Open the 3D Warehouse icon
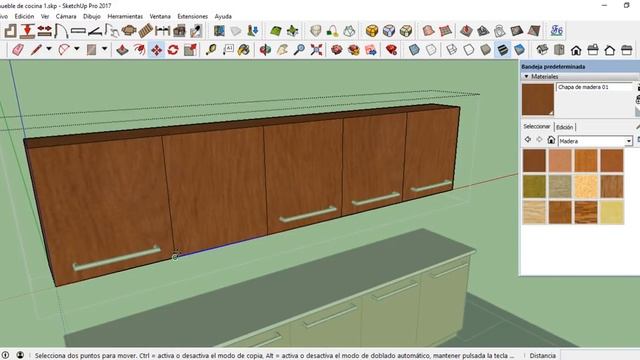This screenshot has height=360, width=640. pyautogui.click(x=337, y=50)
